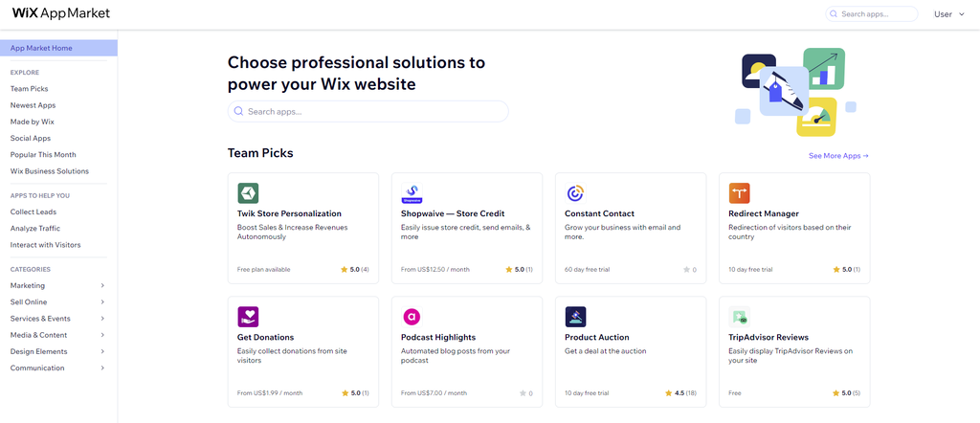Image resolution: width=980 pixels, height=423 pixels.
Task: Select Newest Apps in the sidebar
Action: tap(33, 105)
